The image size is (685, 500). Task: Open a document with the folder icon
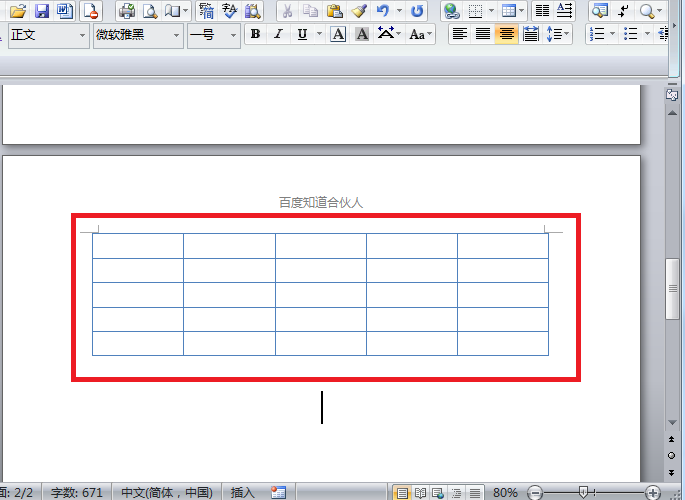[18, 10]
